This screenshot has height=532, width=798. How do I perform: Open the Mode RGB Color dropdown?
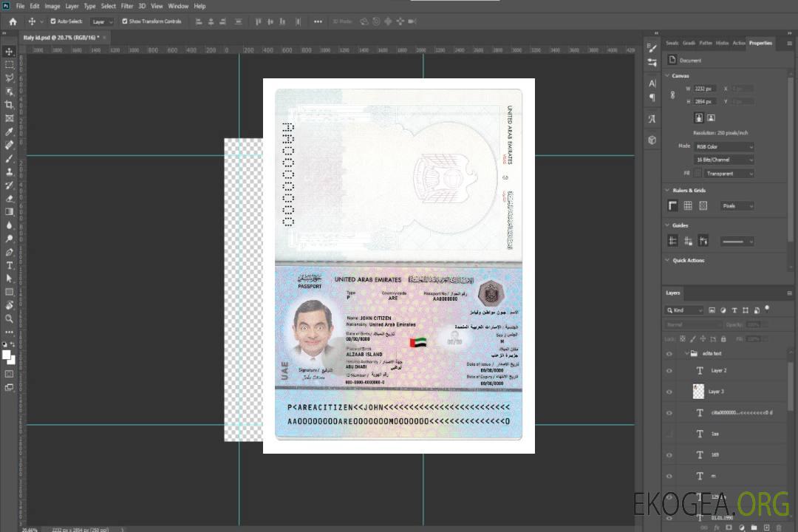[723, 146]
